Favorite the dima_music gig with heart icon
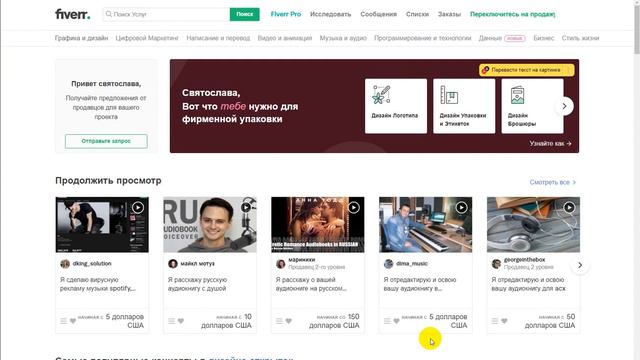 pyautogui.click(x=396, y=321)
